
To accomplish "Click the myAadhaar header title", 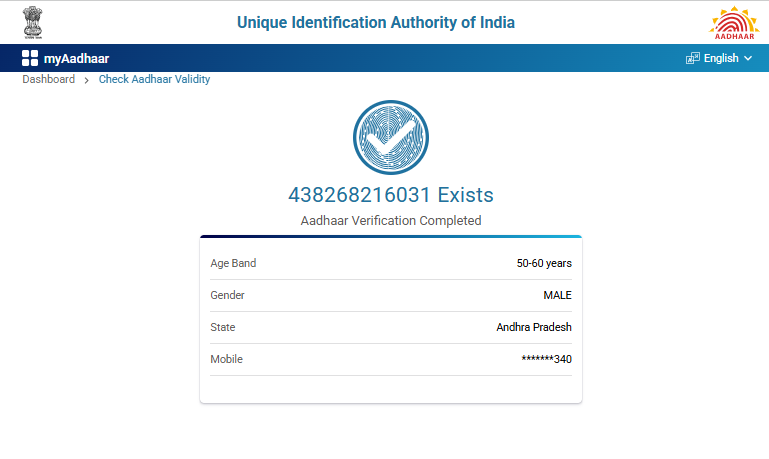I will tap(76, 58).
